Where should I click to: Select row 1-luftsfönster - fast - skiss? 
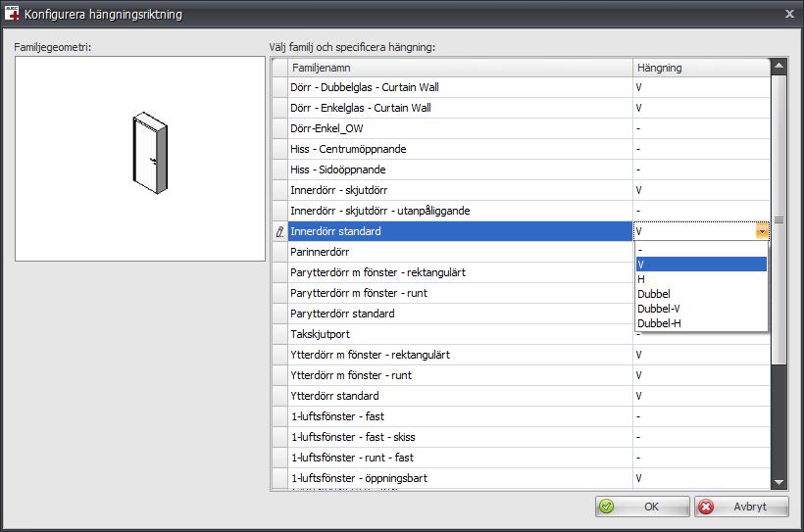[x=460, y=437]
